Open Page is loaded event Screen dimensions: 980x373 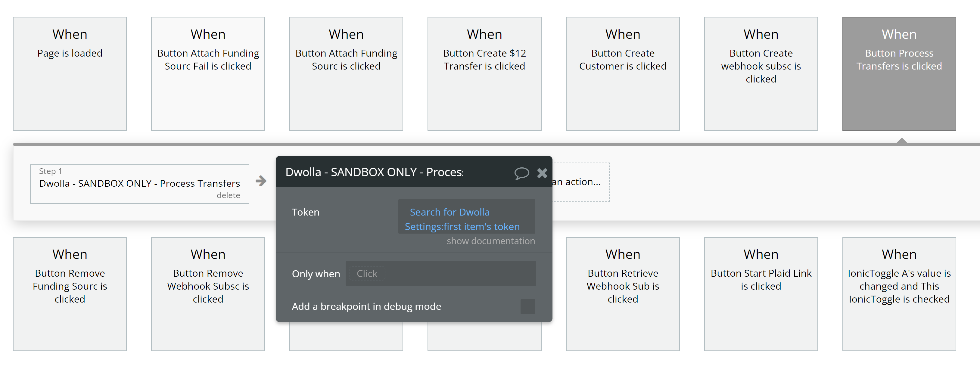[x=70, y=73]
